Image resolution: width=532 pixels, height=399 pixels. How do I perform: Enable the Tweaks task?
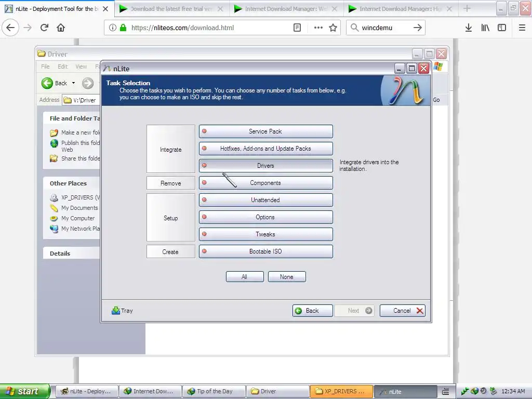tap(265, 234)
